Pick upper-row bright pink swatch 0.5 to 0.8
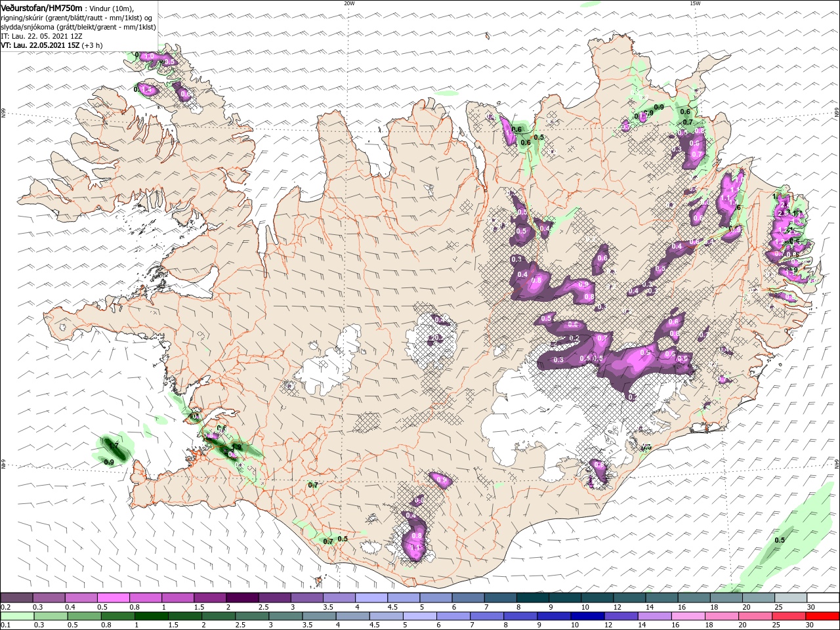840x630 pixels. tap(113, 597)
